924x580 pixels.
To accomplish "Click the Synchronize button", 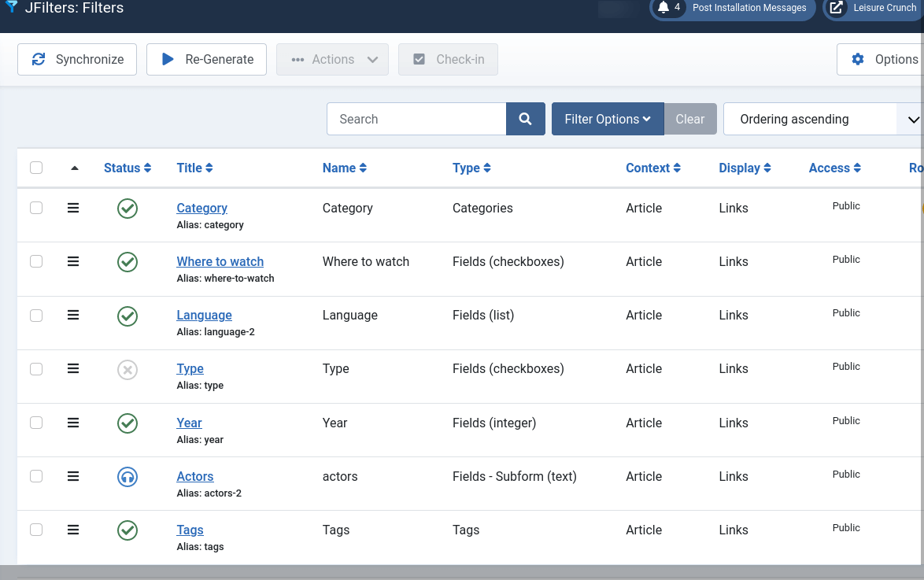I will tap(77, 60).
